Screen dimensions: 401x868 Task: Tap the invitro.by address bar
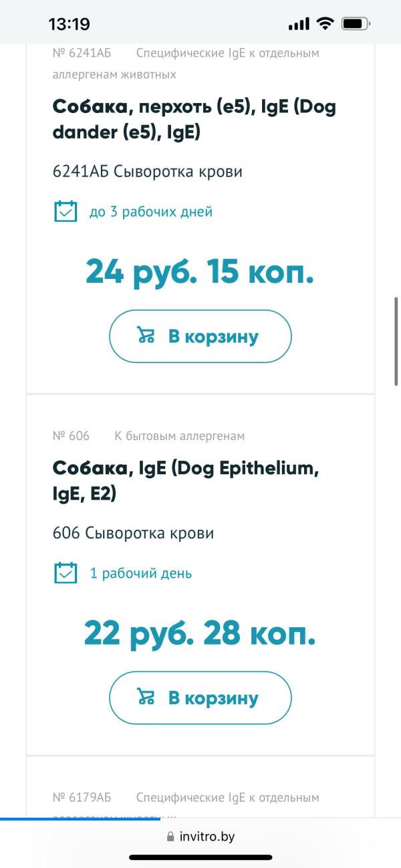coord(200,837)
